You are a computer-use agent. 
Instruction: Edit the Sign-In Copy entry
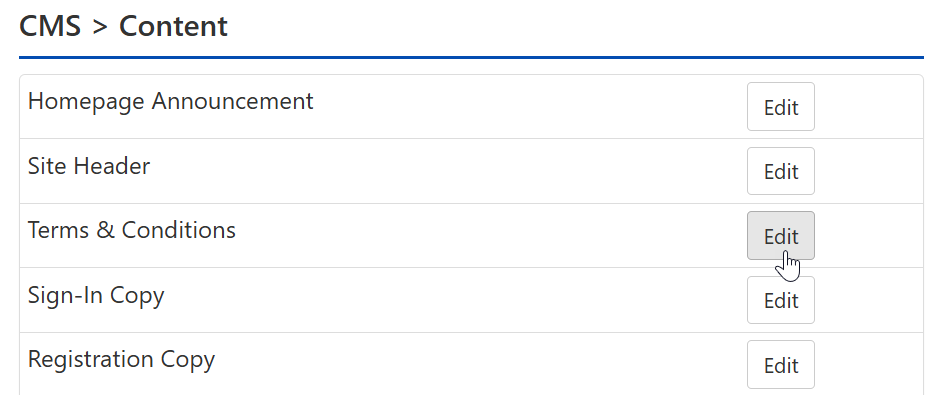pyautogui.click(x=781, y=300)
